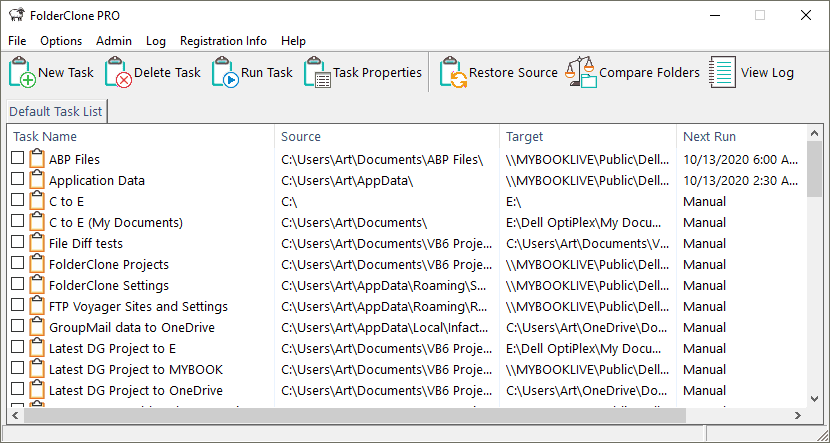Select the FolderClone Settings checkbox
The height and width of the screenshot is (443, 830).
(x=18, y=283)
